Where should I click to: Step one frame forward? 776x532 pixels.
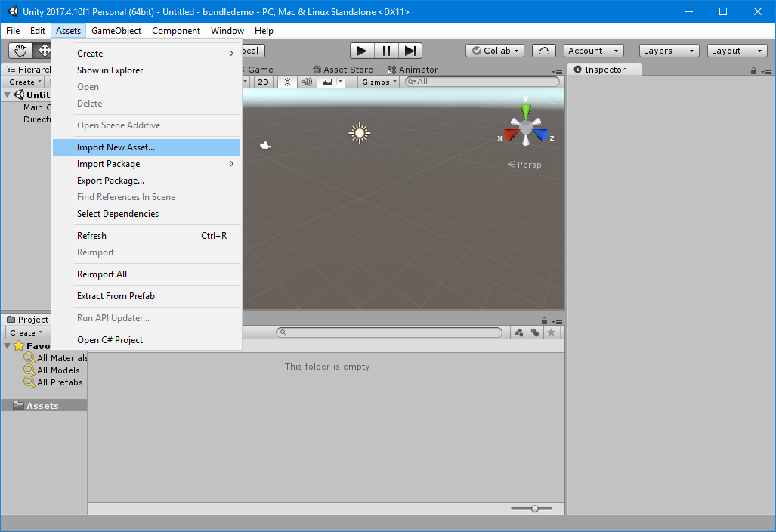coord(410,51)
